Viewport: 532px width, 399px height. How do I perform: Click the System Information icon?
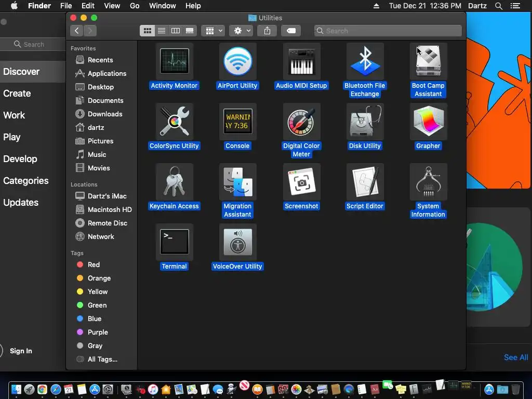[428, 182]
